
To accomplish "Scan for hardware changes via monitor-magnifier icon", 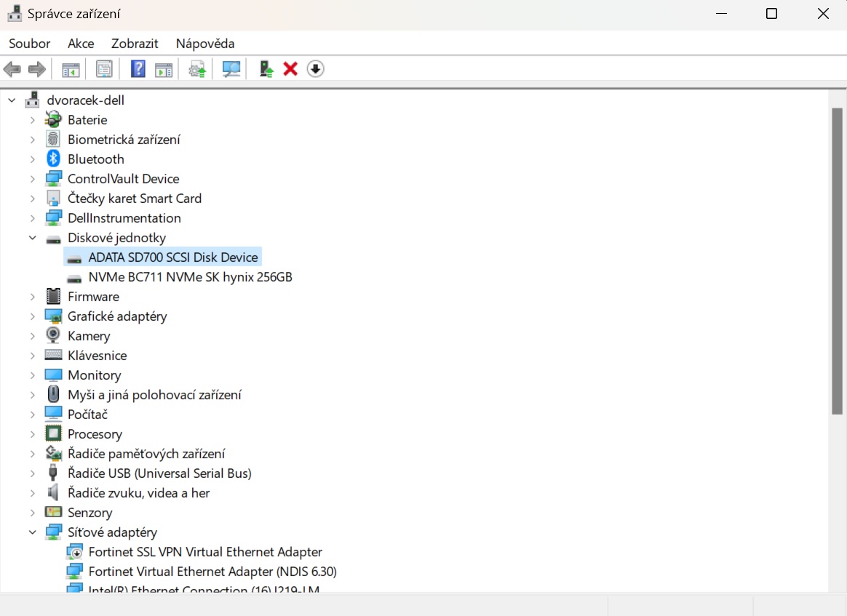I will point(231,69).
